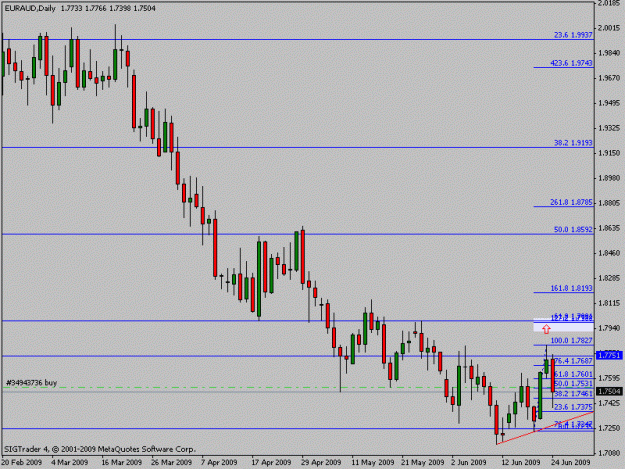Select the "50.0 1.8592" Fibonacci level label
Screen dimensions: 625x469
tap(573, 230)
